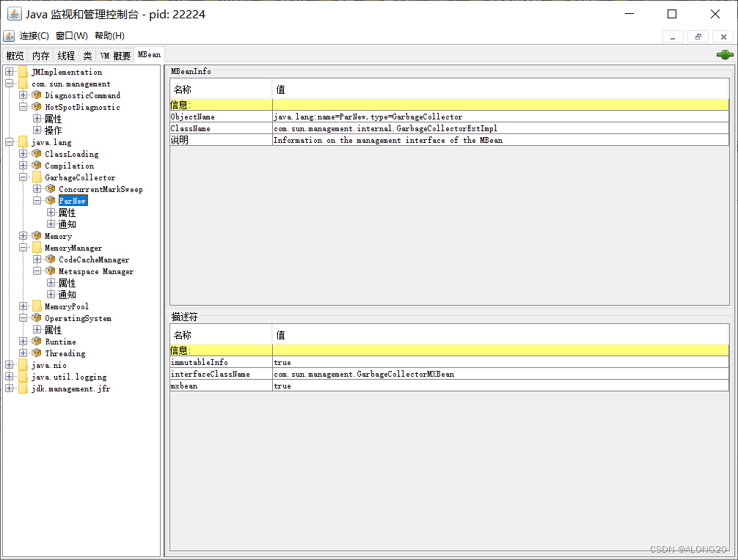Expand the java.nio node
Viewport: 738px width, 560px height.
[x=9, y=365]
